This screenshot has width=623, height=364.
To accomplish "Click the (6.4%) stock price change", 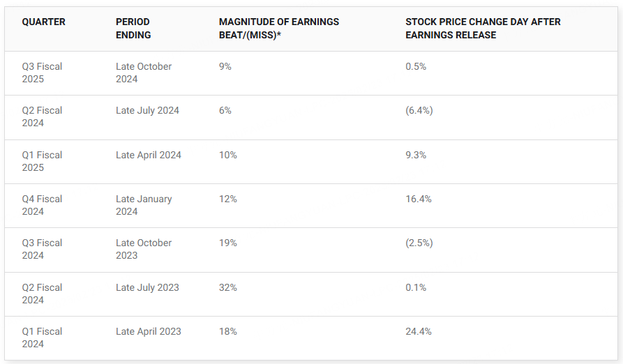I will pos(419,110).
